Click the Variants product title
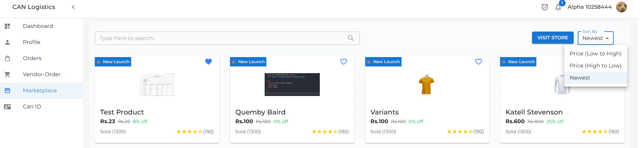 click(384, 112)
